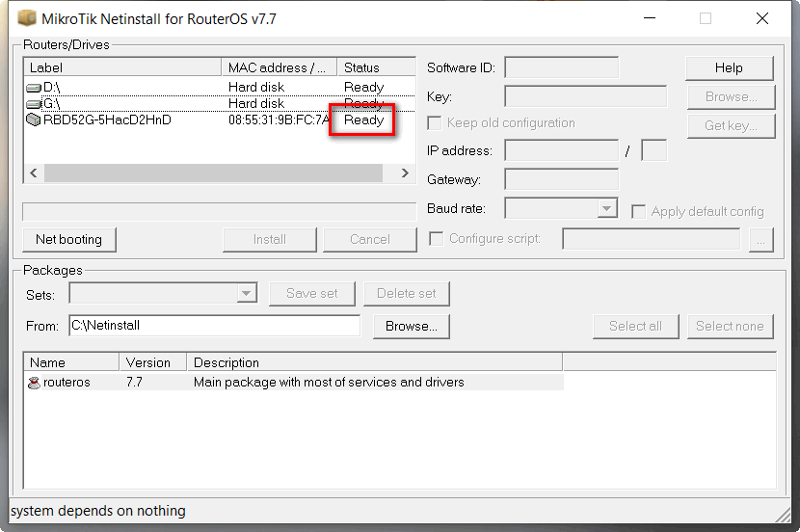Expand the Sets combo box
The image size is (800, 532).
247,293
